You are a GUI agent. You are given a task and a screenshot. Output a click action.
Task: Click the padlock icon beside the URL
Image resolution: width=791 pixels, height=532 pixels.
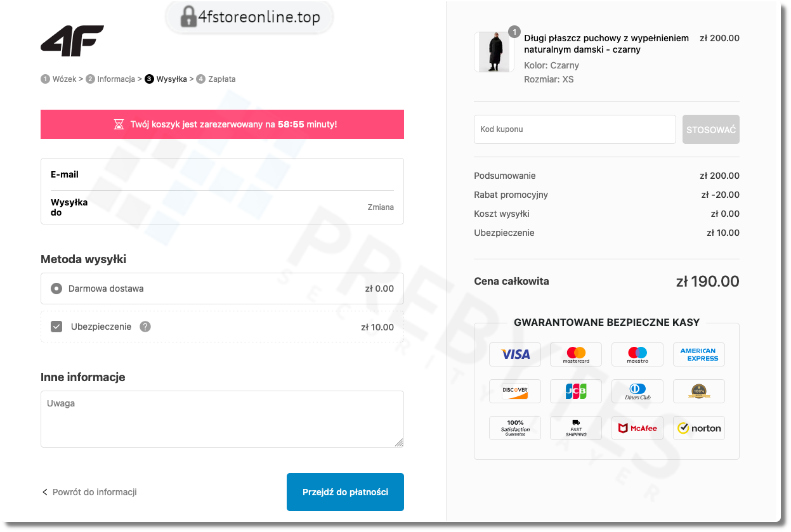click(x=188, y=17)
